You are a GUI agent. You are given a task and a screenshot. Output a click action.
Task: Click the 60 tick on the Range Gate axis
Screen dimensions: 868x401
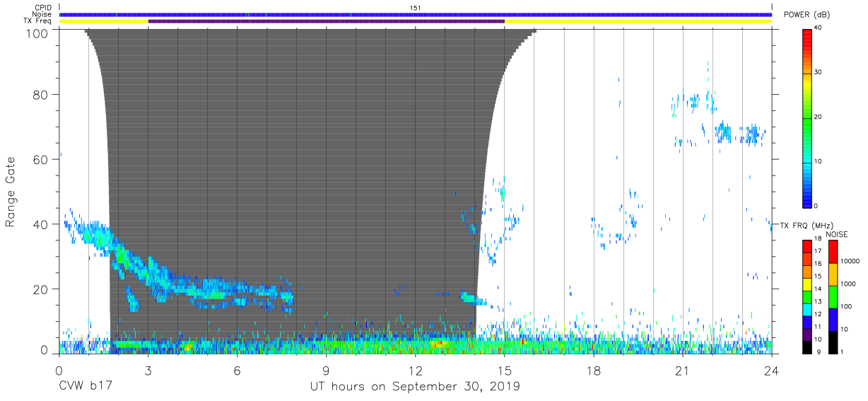(x=42, y=159)
